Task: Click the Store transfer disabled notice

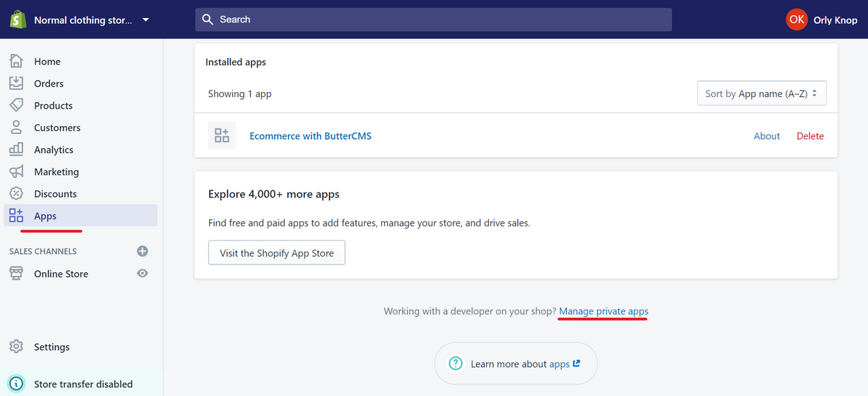Action: [x=82, y=384]
